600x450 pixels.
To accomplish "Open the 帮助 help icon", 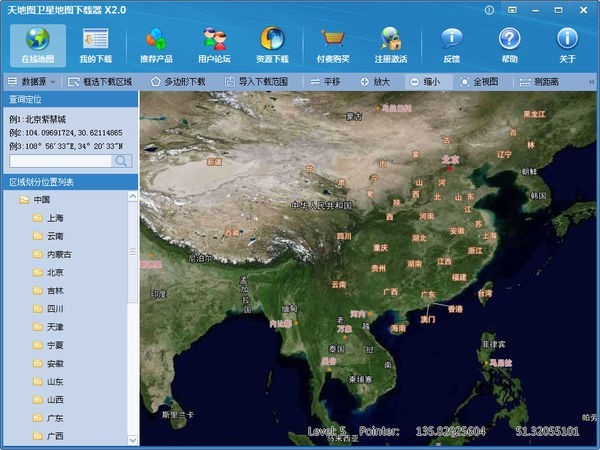I will coord(510,46).
